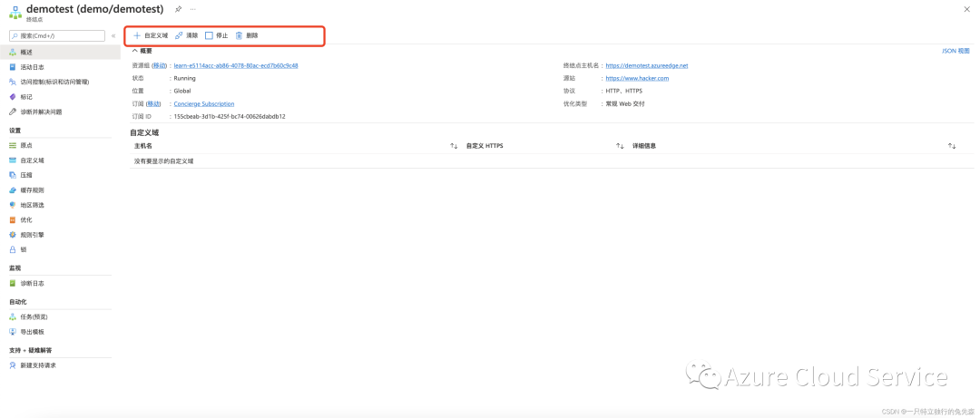Click the plus icon for 自定义域

tap(137, 35)
